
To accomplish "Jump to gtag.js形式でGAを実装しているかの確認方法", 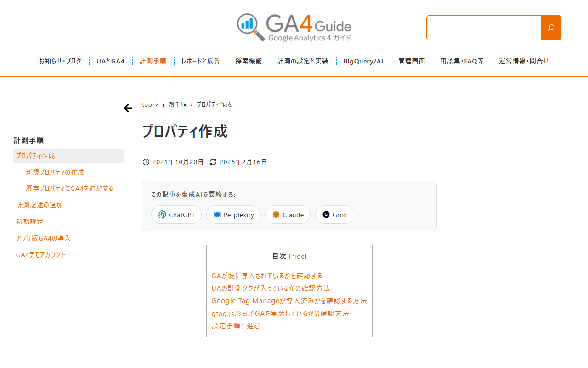I will tap(280, 313).
